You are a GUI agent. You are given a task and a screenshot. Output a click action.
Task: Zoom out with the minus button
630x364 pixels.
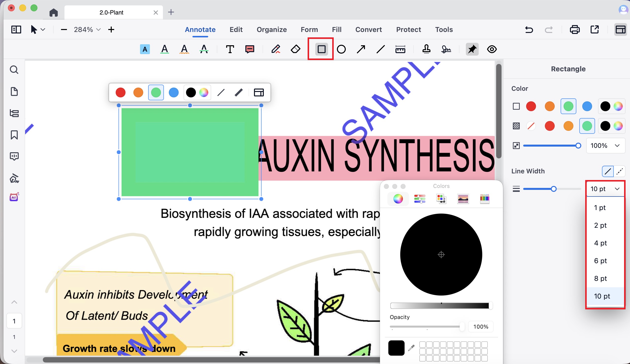[64, 30]
